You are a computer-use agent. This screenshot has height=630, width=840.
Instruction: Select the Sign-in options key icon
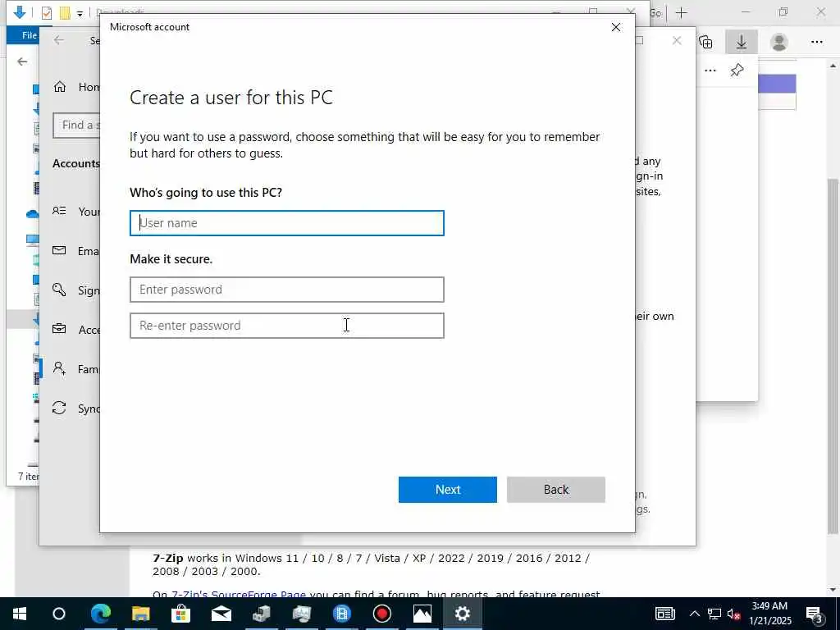pyautogui.click(x=59, y=290)
